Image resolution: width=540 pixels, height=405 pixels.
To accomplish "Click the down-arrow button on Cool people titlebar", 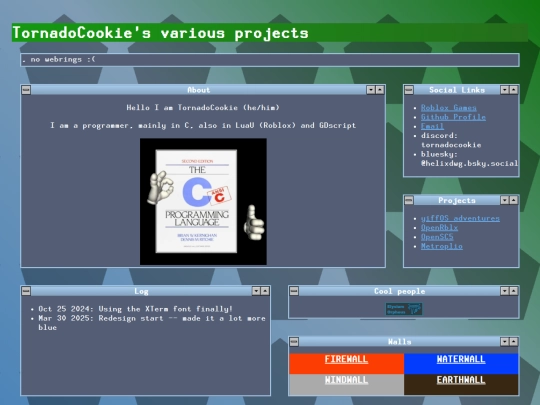I will pyautogui.click(x=505, y=291).
